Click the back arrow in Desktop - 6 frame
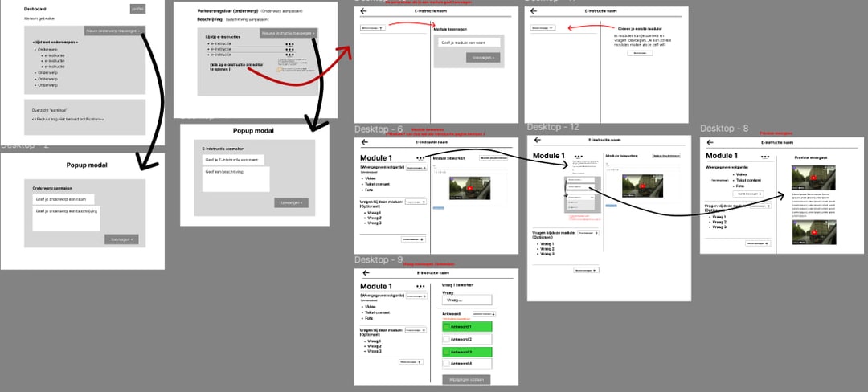868x392 pixels. coord(364,142)
